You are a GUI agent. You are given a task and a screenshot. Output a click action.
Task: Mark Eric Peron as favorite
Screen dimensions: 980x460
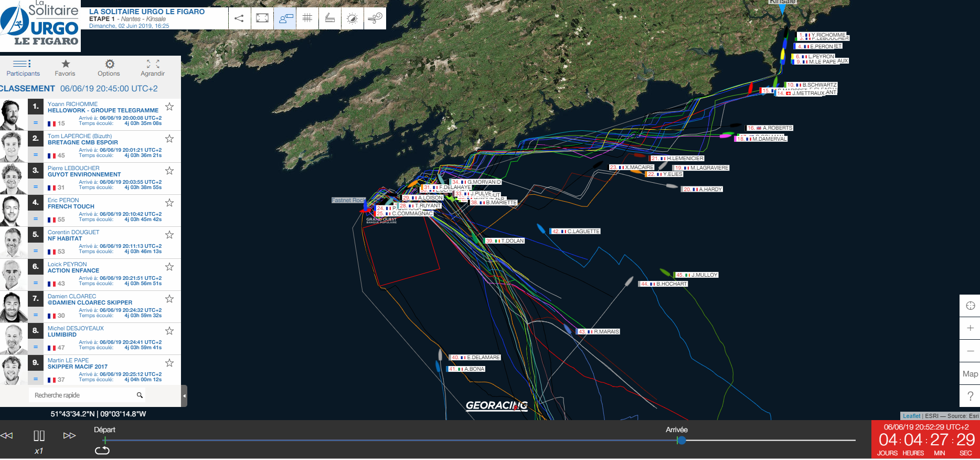(169, 203)
